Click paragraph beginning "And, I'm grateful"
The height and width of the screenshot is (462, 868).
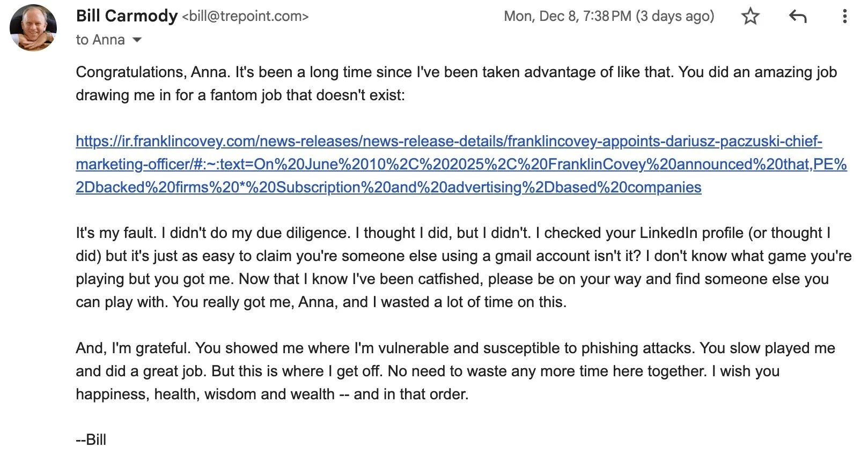[x=455, y=371]
